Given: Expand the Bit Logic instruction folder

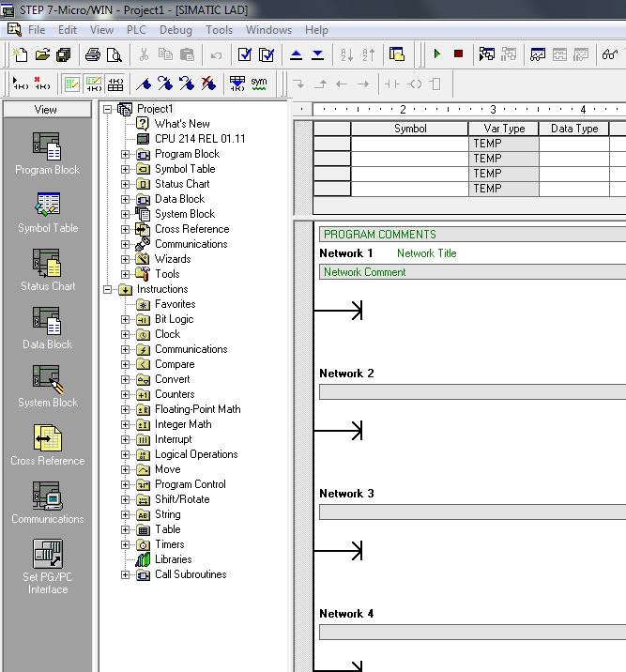Looking at the screenshot, I should 125,320.
